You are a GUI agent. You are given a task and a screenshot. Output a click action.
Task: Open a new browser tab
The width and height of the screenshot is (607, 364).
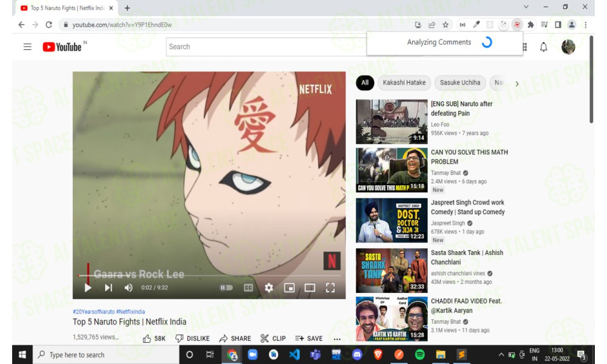[x=127, y=8]
